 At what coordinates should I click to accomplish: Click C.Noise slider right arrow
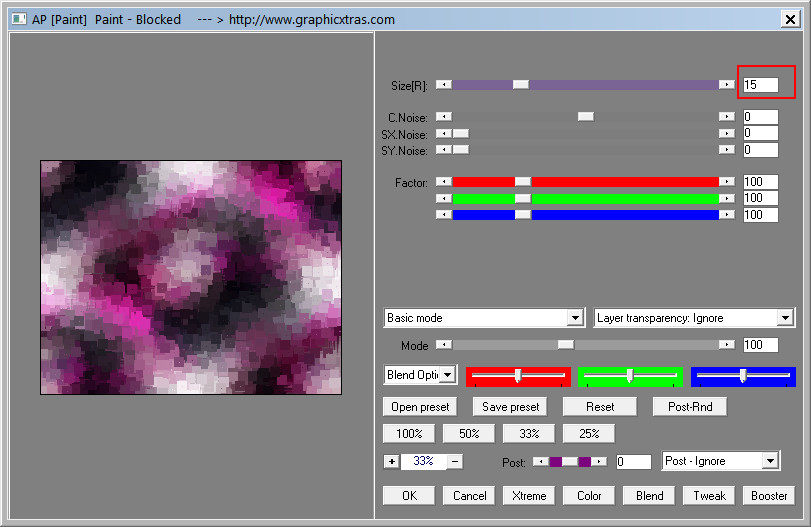726,117
